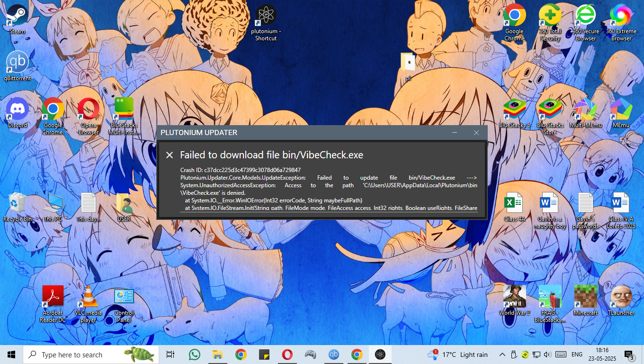Open the Acrobat Reader DC desktop shortcut
This screenshot has height=364, width=644.
click(x=53, y=304)
